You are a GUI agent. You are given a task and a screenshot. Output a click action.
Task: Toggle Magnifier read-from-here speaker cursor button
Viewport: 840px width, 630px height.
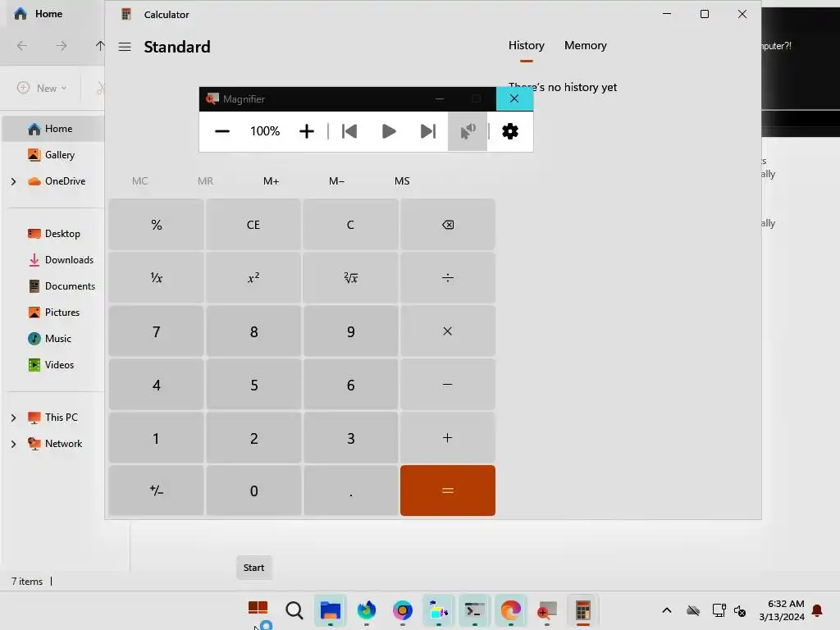(468, 131)
